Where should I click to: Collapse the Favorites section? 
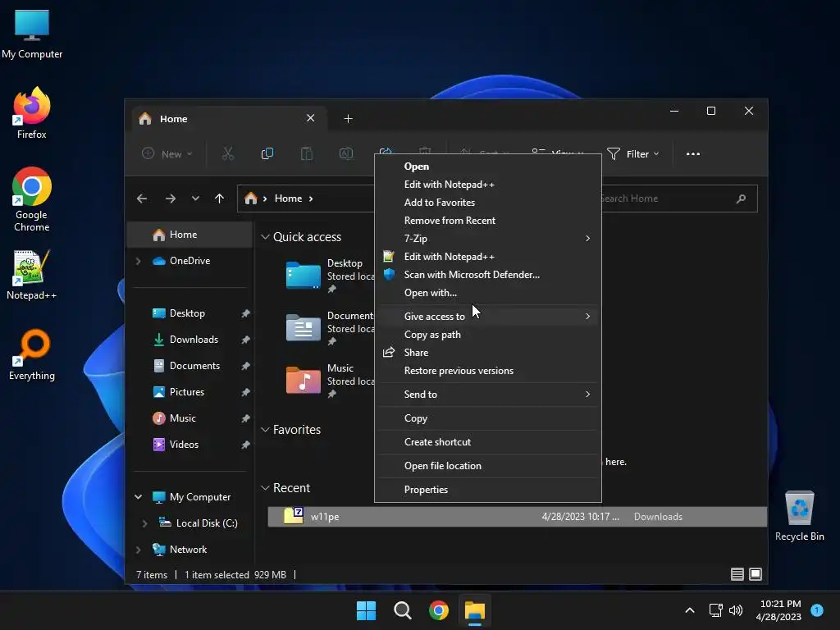(x=265, y=430)
